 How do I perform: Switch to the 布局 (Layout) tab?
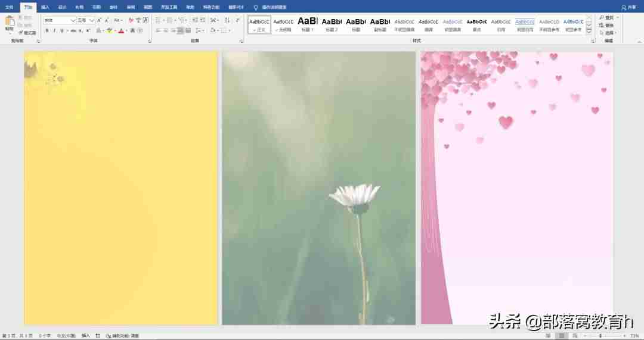click(x=79, y=7)
